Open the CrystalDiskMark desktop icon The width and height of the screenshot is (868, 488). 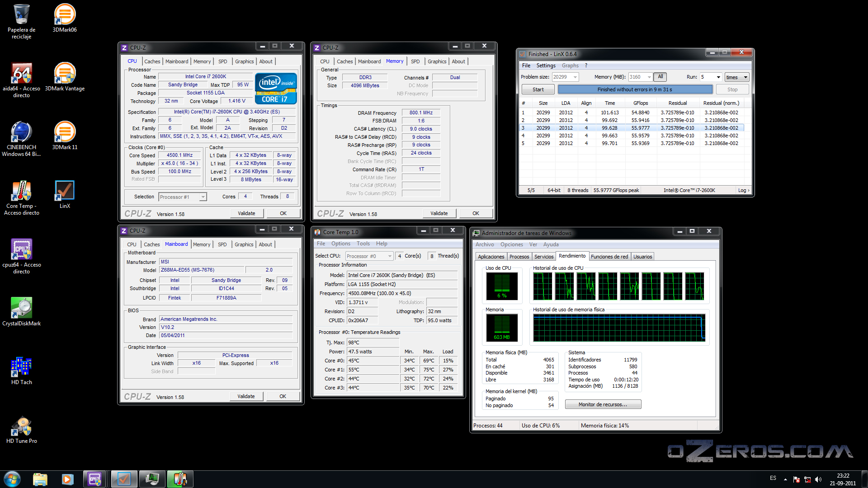click(21, 312)
